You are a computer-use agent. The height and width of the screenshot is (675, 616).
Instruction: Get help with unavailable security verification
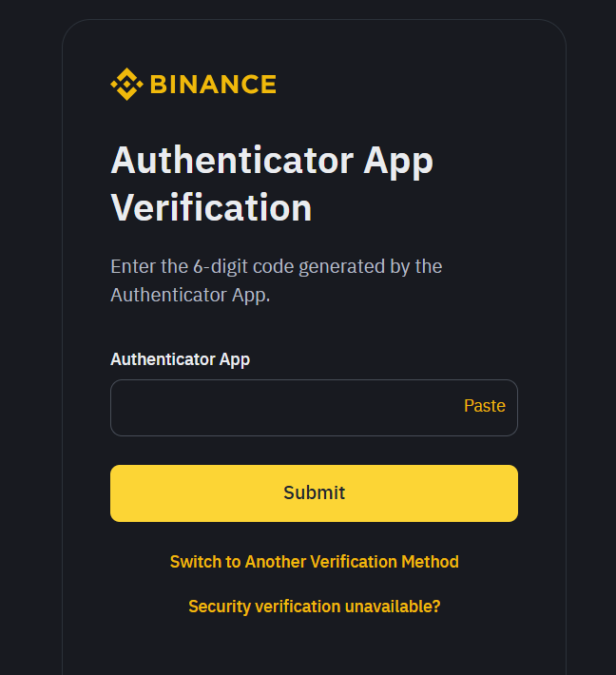(315, 607)
